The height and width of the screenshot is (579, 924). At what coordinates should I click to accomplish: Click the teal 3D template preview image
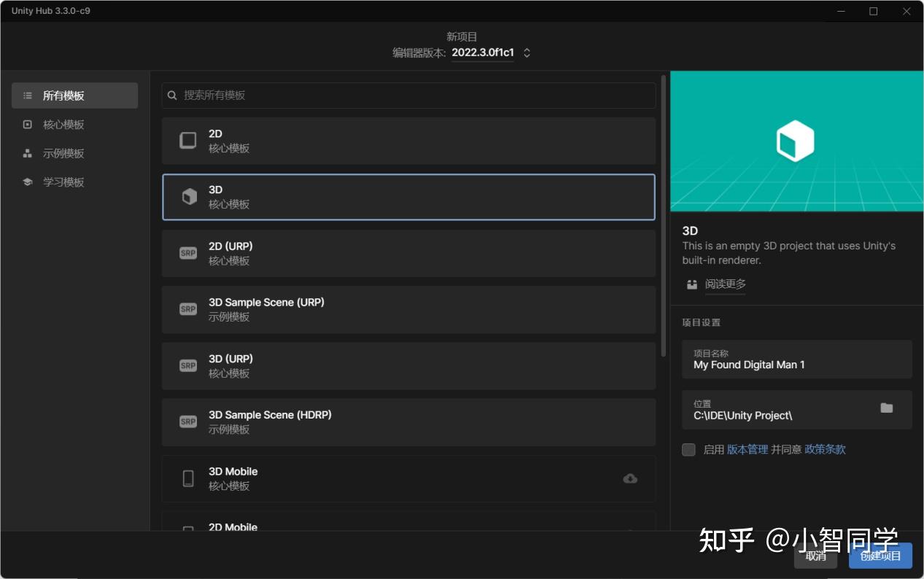(x=796, y=140)
